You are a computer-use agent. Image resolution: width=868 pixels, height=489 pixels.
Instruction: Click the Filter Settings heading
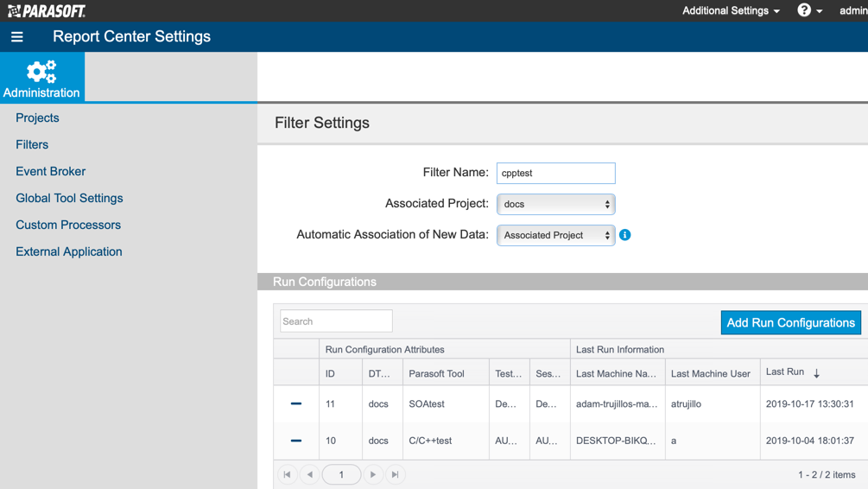(322, 123)
